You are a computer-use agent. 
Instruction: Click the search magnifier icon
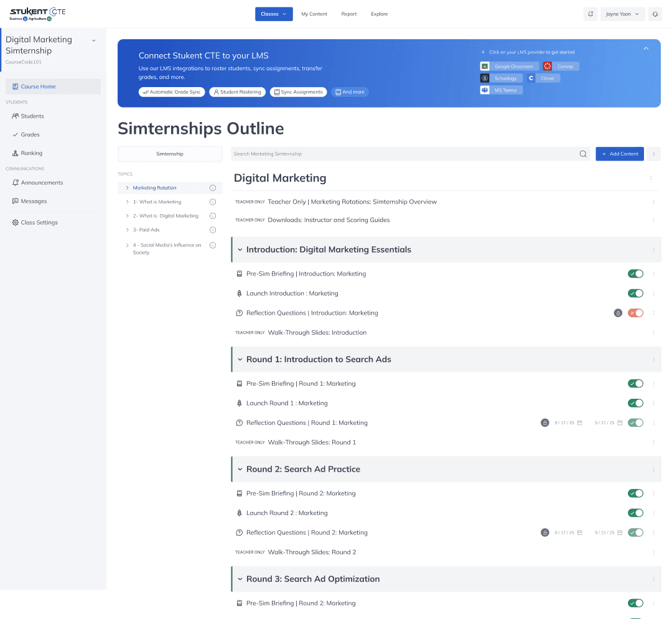pyautogui.click(x=583, y=154)
